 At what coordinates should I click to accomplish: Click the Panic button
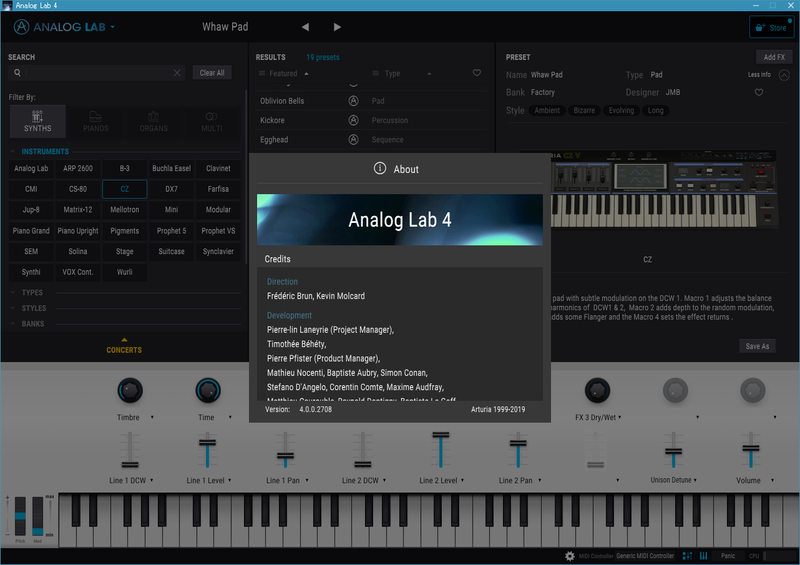(x=728, y=556)
